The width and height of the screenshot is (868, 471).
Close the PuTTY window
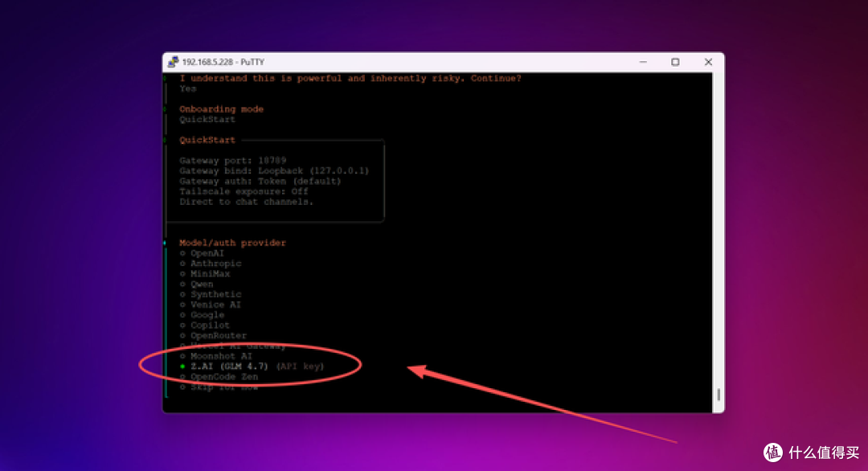pos(708,62)
